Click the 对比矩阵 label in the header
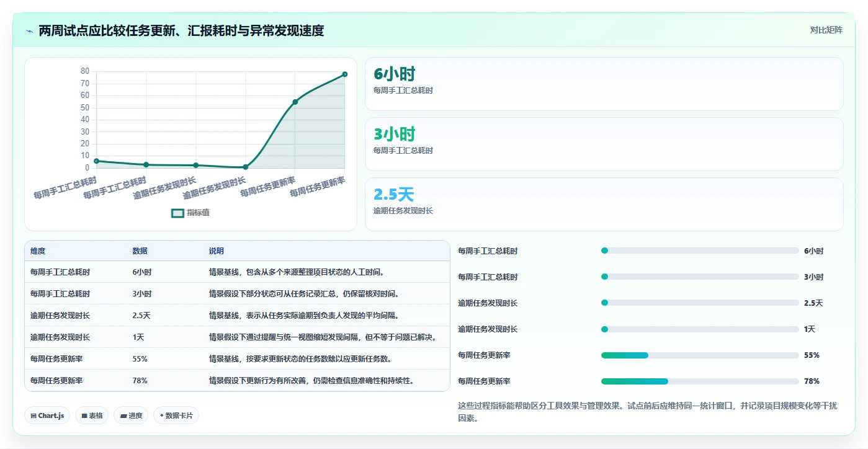 click(x=826, y=30)
